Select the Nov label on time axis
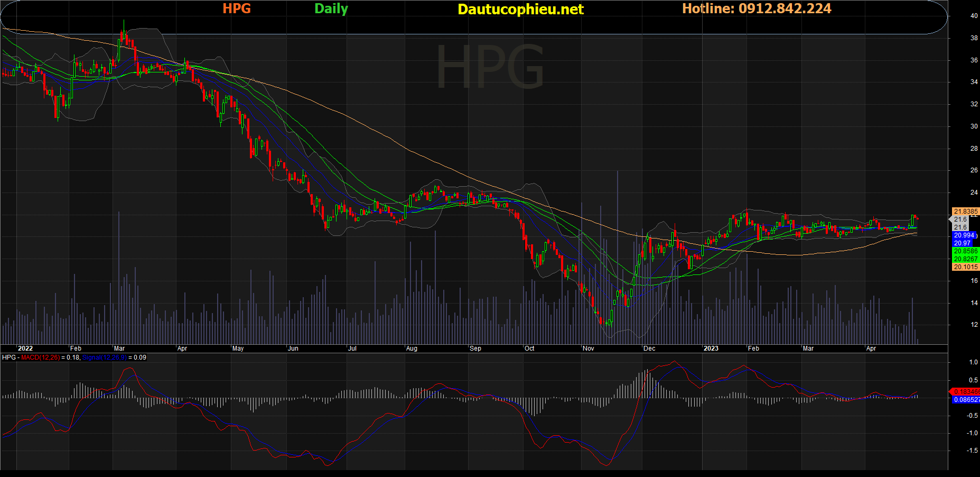Screen dimensions: 980x477 click(588, 348)
